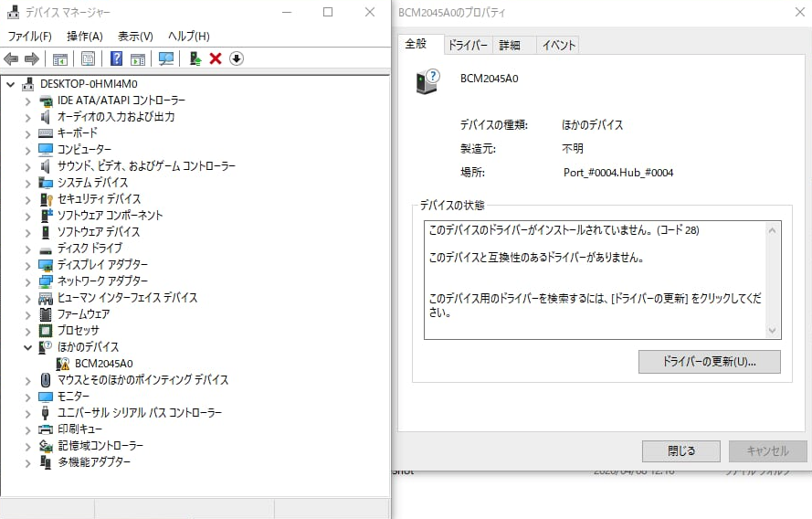The image size is (812, 519).
Task: Switch to the ドライバー tab
Action: pos(468,45)
